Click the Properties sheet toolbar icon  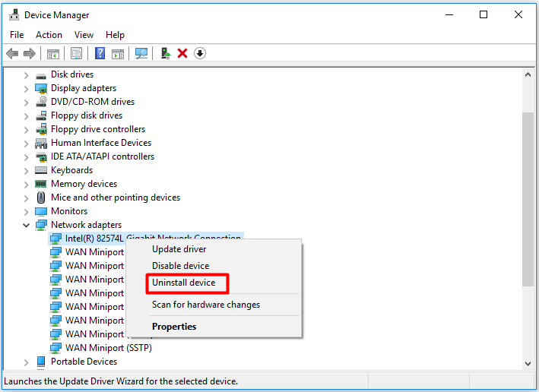tap(76, 53)
